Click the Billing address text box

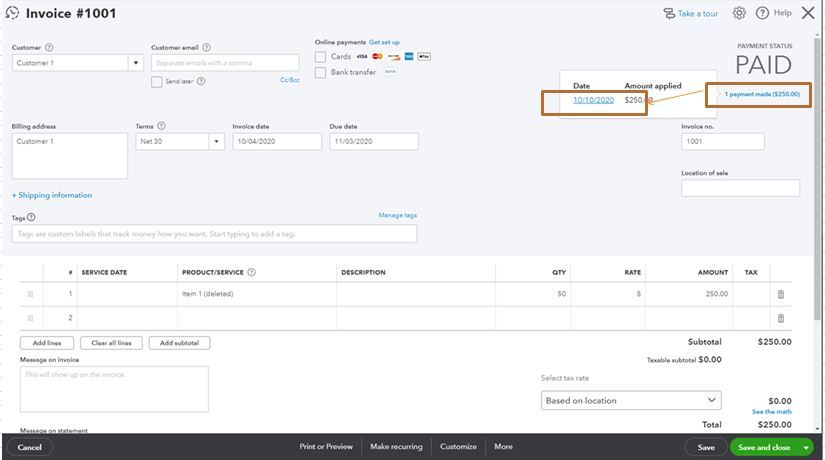(x=69, y=156)
